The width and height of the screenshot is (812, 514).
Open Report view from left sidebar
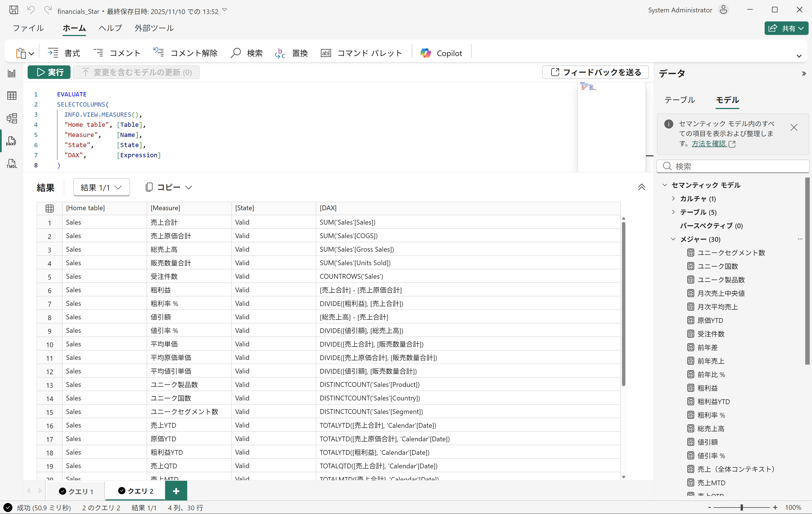coord(11,73)
